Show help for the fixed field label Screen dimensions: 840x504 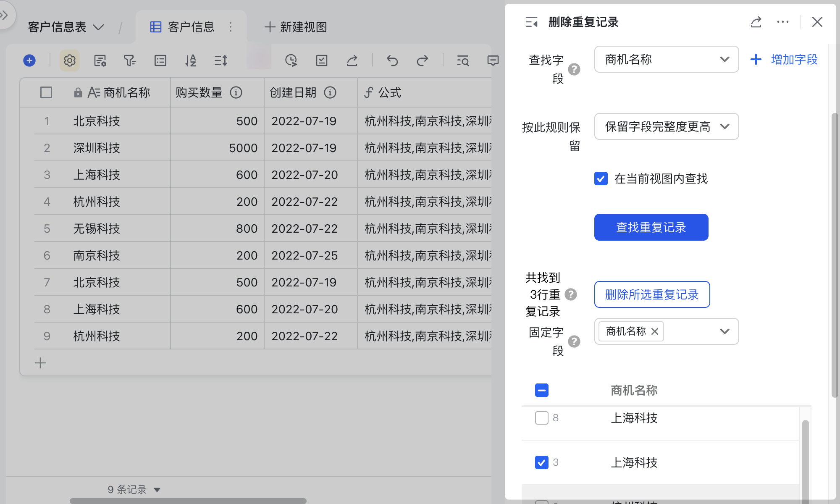coord(574,341)
